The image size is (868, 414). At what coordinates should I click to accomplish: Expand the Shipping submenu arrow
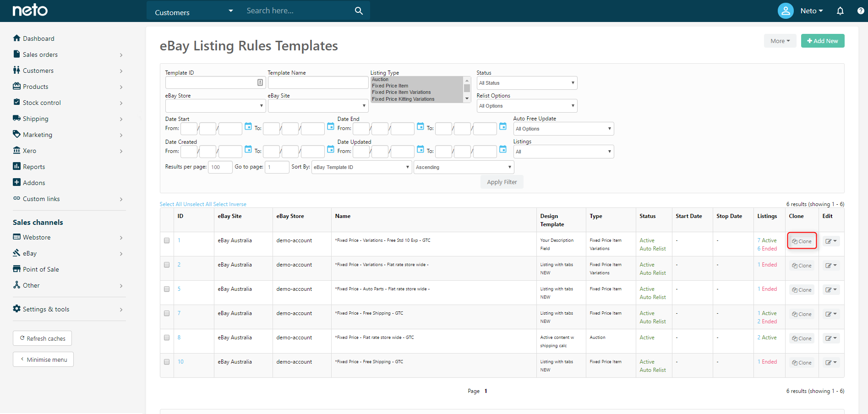coord(121,119)
